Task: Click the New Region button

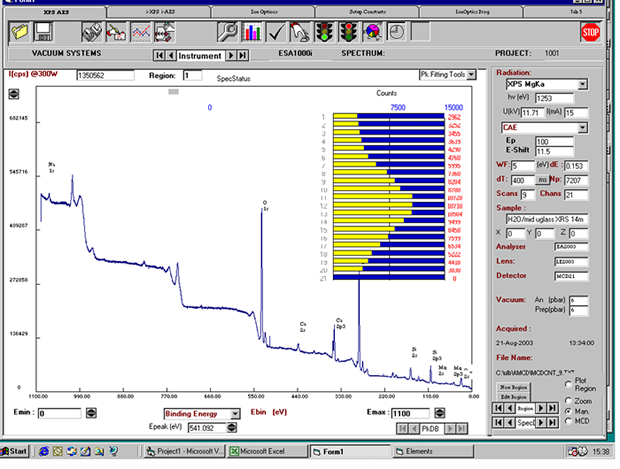Action: click(513, 387)
